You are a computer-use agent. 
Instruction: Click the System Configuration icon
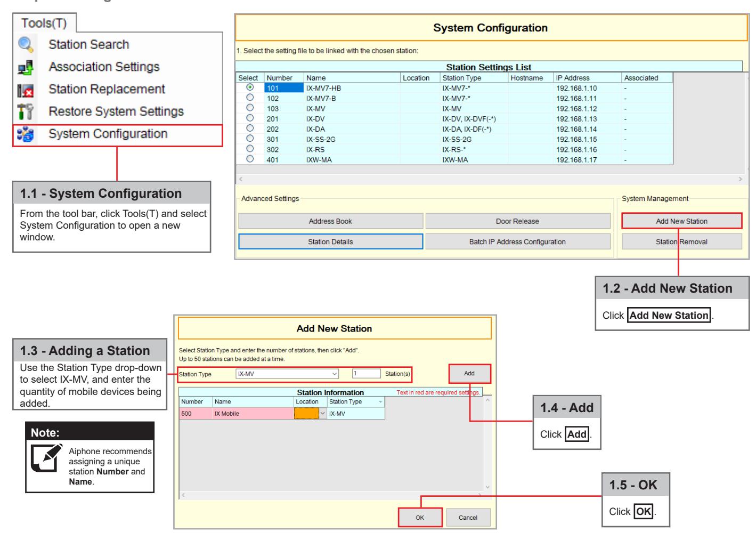(x=26, y=134)
